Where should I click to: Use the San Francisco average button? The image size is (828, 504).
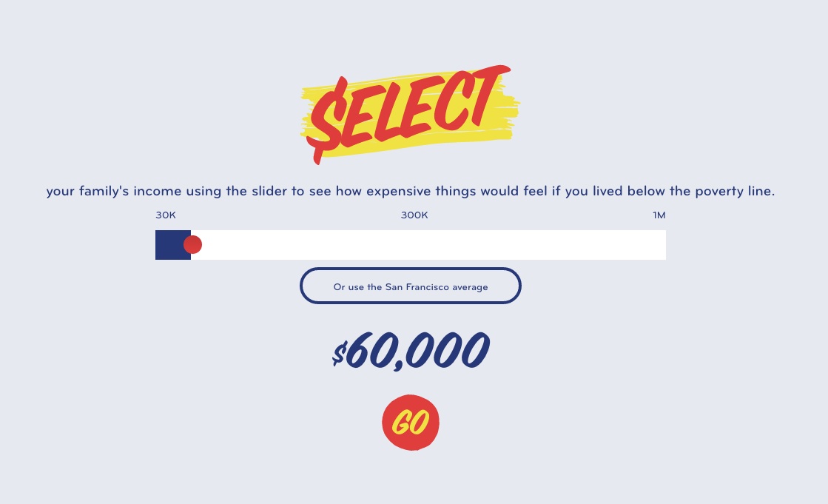pos(411,286)
